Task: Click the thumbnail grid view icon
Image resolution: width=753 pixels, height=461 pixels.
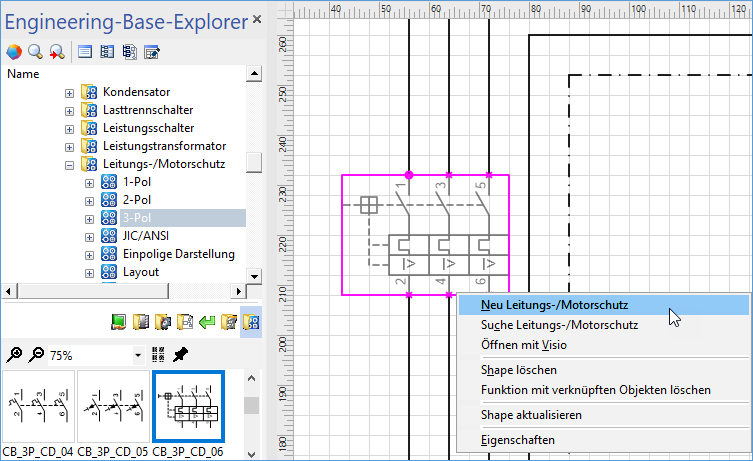Action: pos(157,355)
